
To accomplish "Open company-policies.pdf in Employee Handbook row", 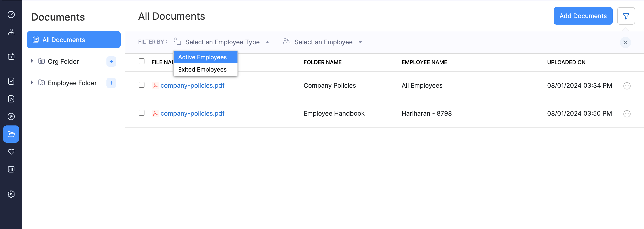I will (192, 114).
